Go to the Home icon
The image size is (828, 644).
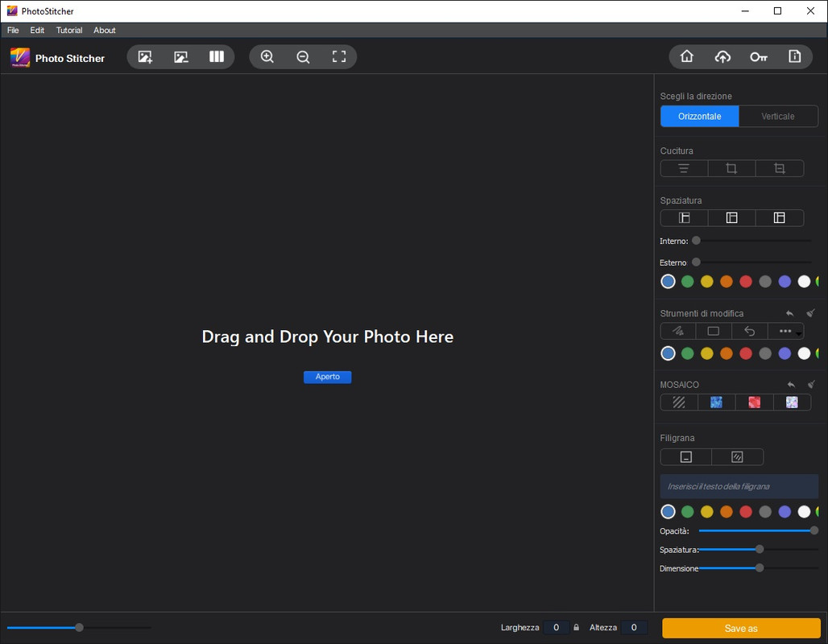pos(686,56)
